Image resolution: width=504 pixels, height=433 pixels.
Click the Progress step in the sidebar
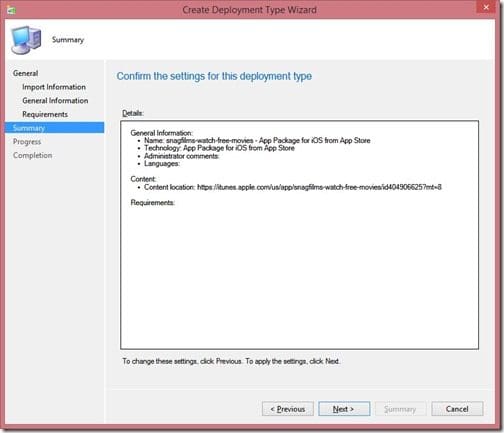tap(27, 142)
